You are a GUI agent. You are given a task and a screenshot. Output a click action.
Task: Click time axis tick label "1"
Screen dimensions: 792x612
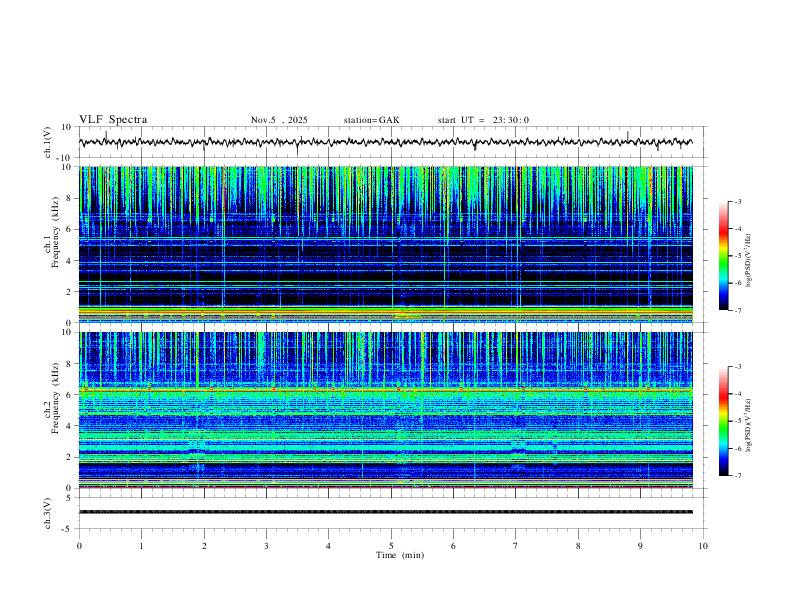141,546
